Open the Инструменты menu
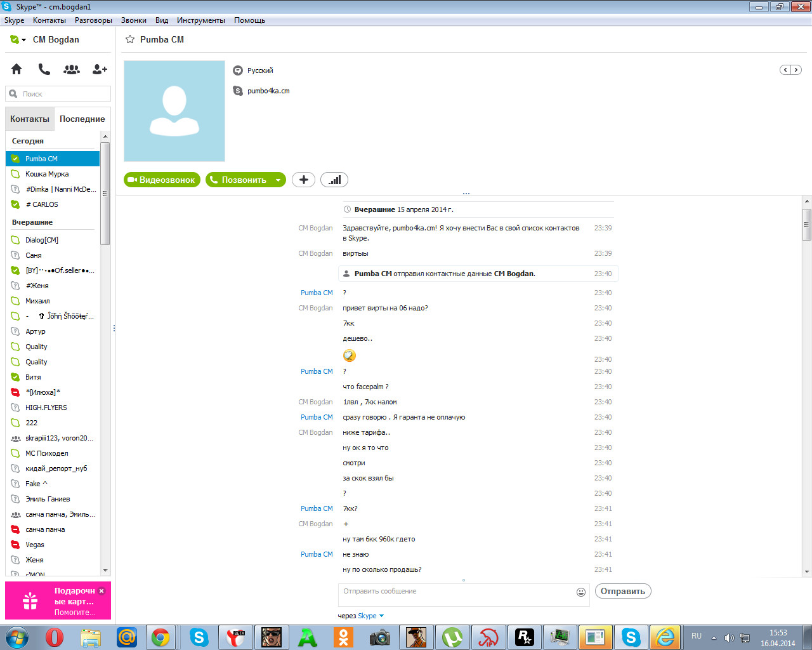 click(x=201, y=20)
